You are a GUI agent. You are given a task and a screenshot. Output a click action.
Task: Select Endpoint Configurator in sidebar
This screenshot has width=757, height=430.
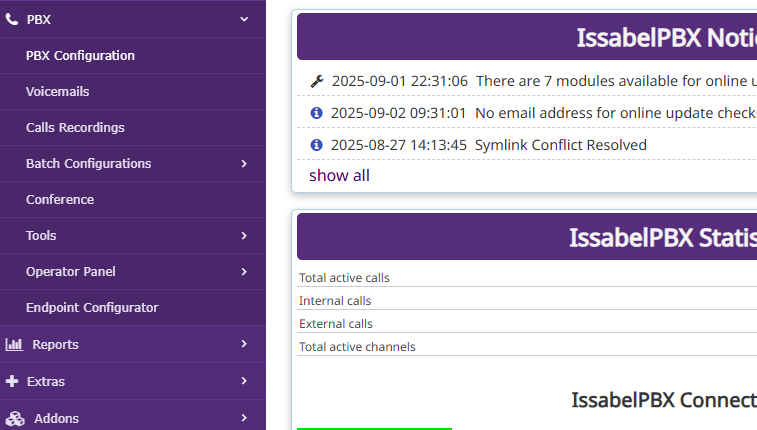coord(92,307)
